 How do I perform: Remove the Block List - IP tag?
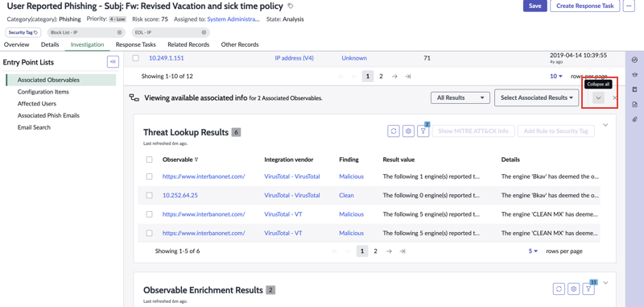tap(119, 32)
